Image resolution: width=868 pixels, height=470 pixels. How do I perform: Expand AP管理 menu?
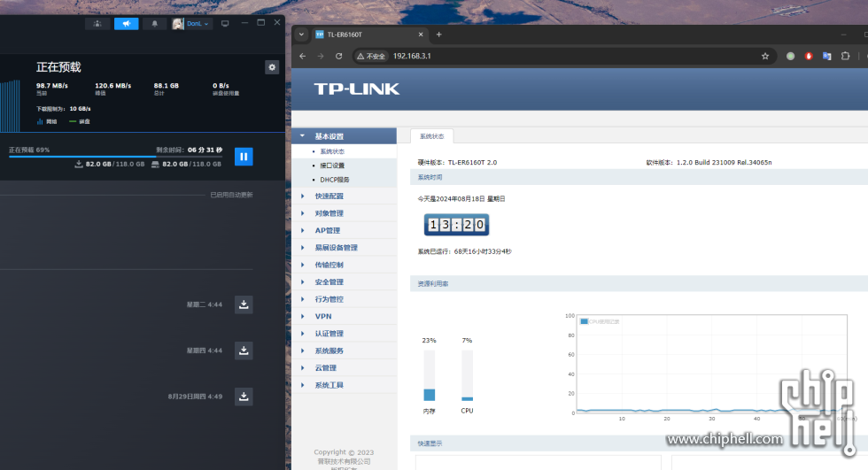345,231
